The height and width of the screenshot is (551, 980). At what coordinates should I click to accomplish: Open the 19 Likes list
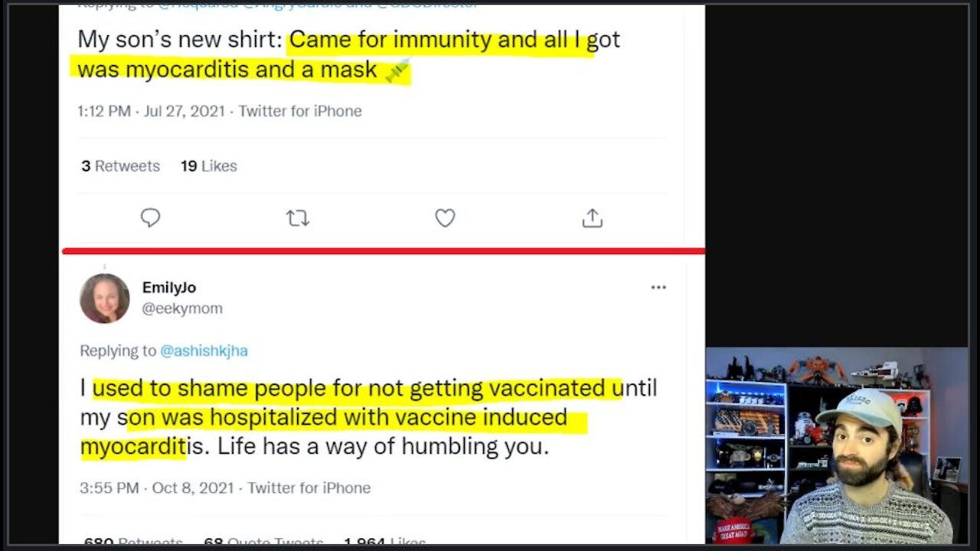(x=208, y=166)
